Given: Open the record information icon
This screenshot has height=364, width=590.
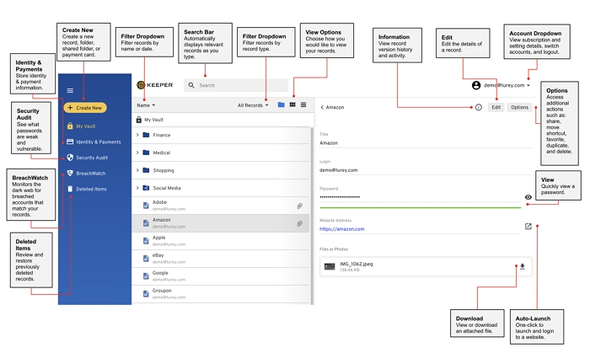Looking at the screenshot, I should [x=479, y=108].
